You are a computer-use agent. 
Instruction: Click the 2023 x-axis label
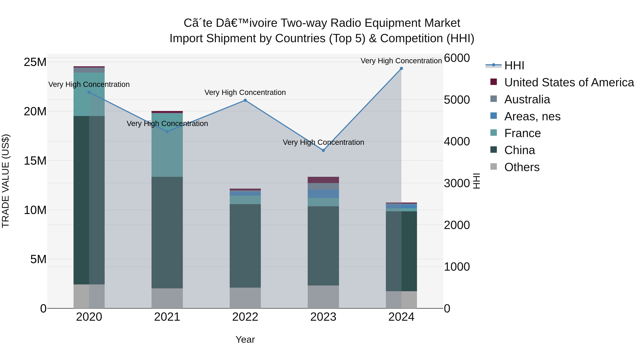(323, 317)
